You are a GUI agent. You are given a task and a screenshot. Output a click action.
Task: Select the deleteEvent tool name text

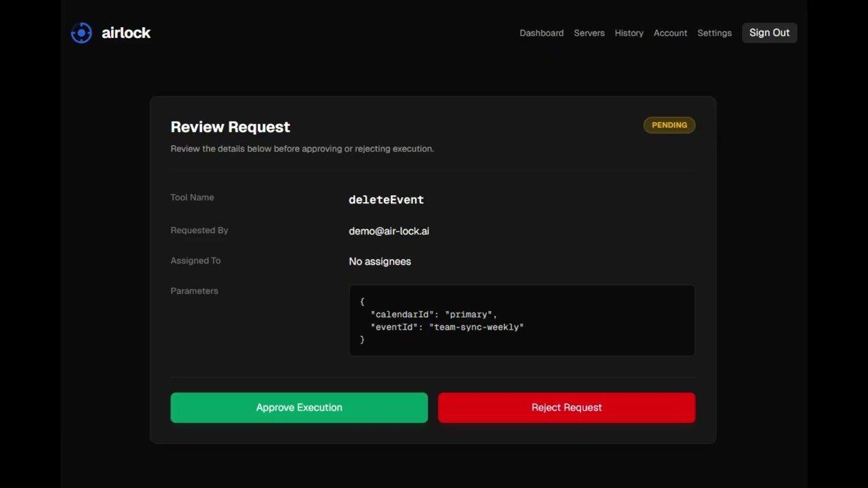click(386, 199)
